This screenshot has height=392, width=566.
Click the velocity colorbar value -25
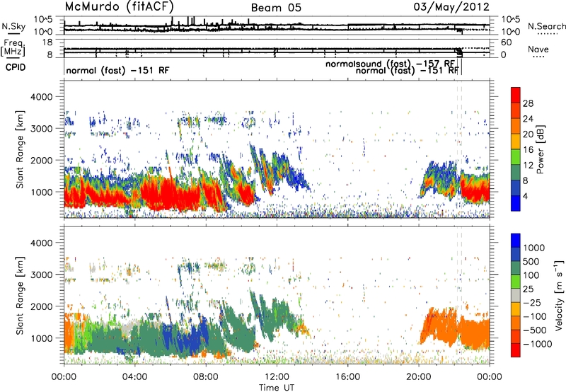pyautogui.click(x=534, y=302)
